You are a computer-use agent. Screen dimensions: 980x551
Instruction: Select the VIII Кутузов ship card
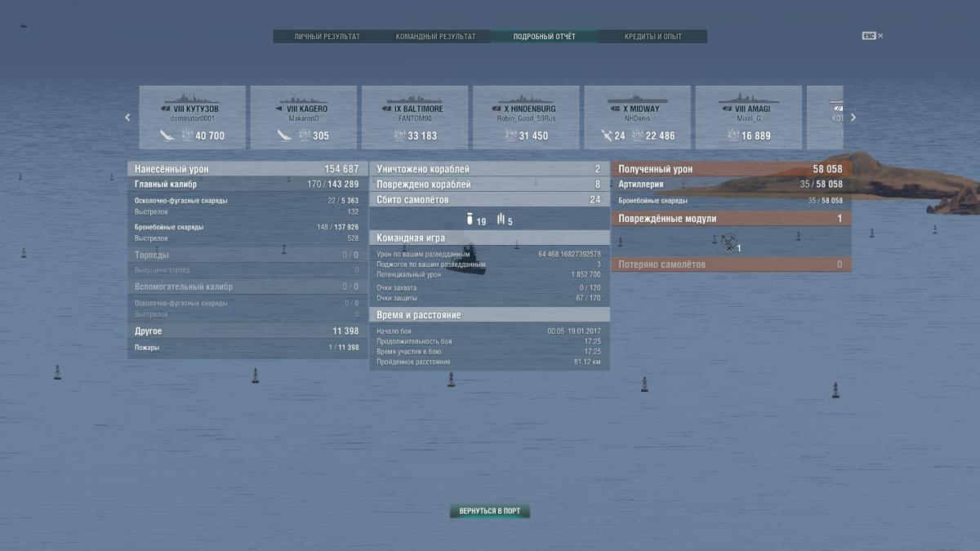[x=192, y=118]
